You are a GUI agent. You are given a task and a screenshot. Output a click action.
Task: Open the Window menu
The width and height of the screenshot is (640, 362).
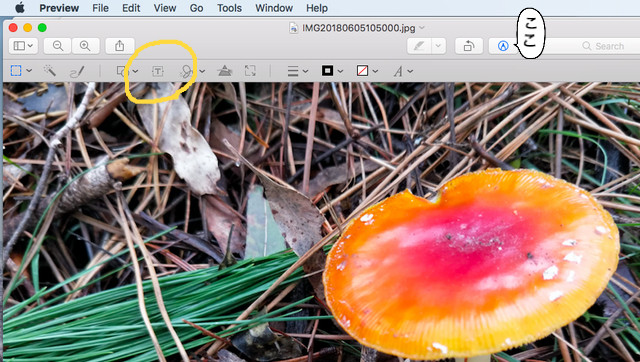pyautogui.click(x=274, y=8)
